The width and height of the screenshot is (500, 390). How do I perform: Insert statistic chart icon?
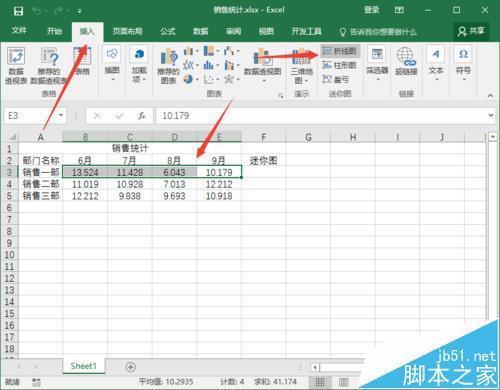(211, 65)
